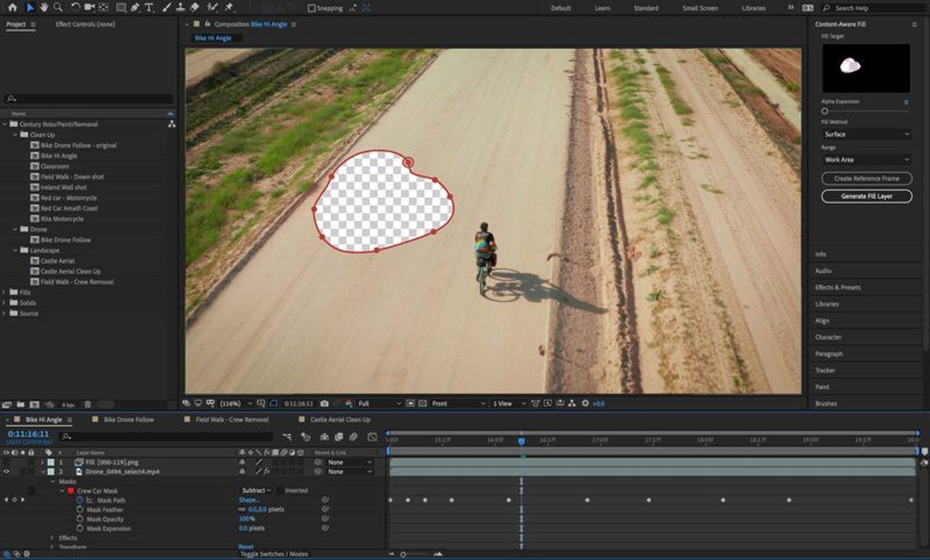Open the Range Work Area dropdown

pos(865,160)
